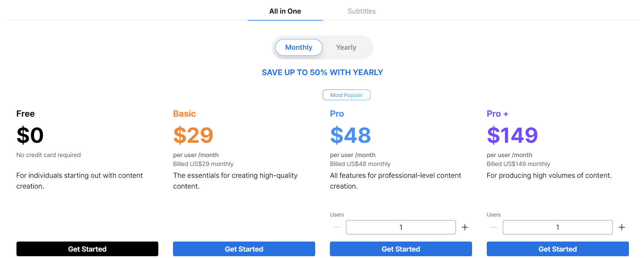The image size is (644, 258).
Task: Open the All in One tab
Action: [285, 11]
